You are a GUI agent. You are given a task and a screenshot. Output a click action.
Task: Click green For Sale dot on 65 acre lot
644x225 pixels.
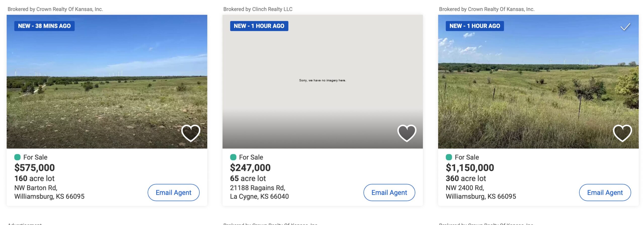point(233,157)
